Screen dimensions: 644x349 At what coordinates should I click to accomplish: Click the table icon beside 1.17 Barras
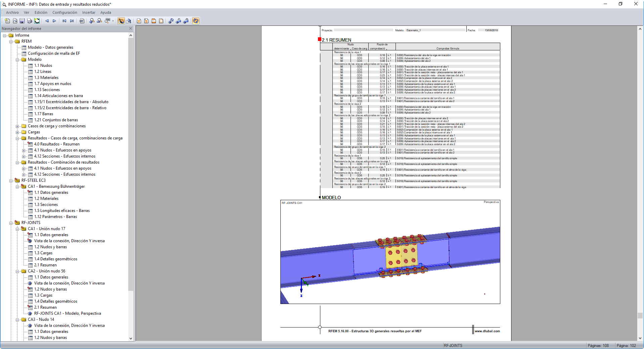[x=30, y=114]
